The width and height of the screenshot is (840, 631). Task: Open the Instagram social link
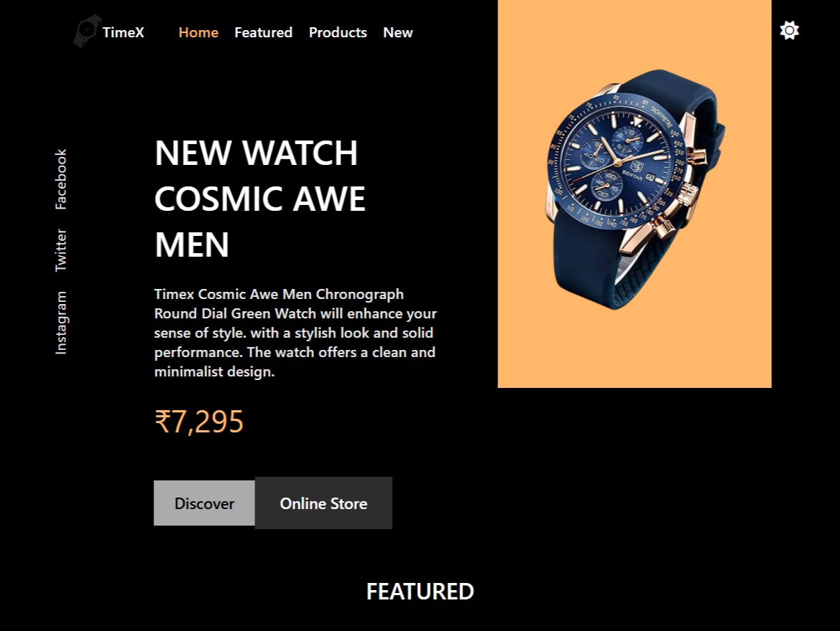[x=60, y=323]
